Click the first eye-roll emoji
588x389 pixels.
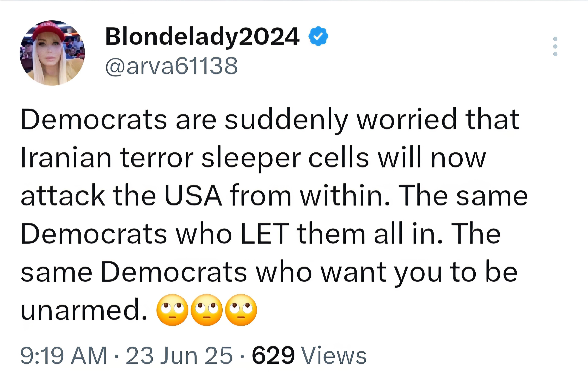(172, 310)
